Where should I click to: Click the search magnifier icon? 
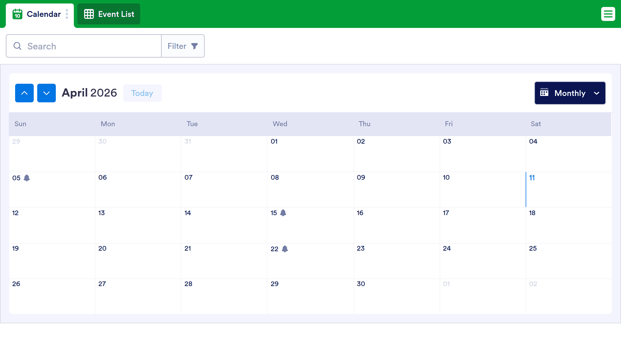coord(17,46)
